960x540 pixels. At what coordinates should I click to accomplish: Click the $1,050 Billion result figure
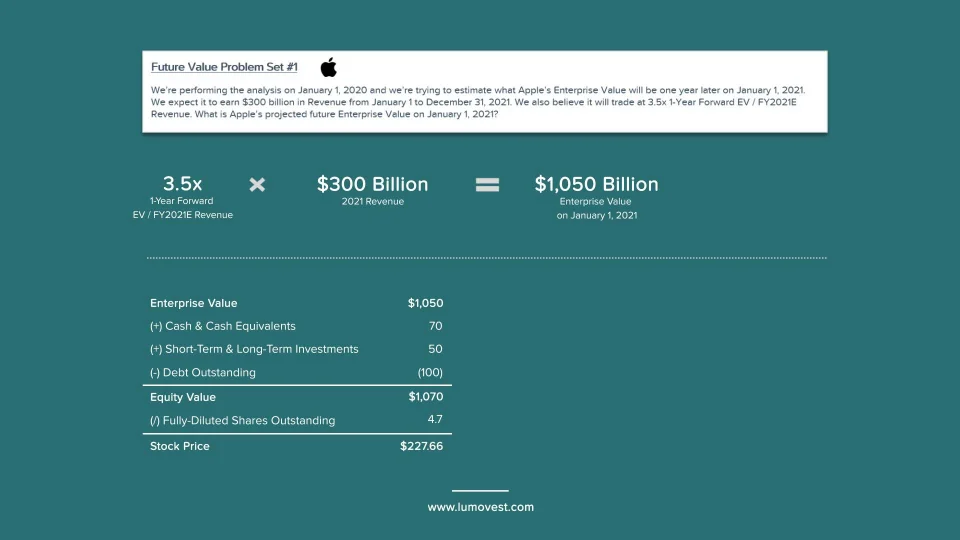pos(596,184)
